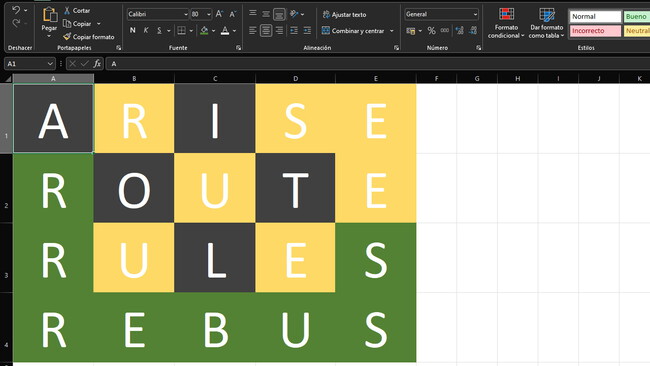Viewport: 650px width, 366px height.
Task: Click the cancel entry X in the formula bar
Action: click(73, 63)
